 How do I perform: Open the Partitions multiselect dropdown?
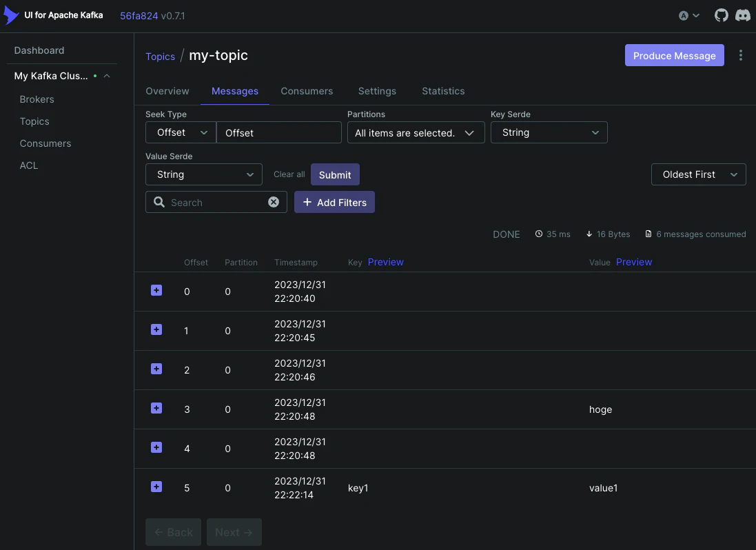point(416,132)
